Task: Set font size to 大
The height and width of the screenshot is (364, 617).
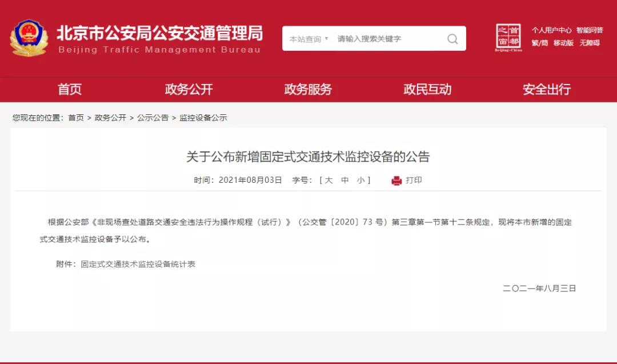Action: tap(329, 180)
